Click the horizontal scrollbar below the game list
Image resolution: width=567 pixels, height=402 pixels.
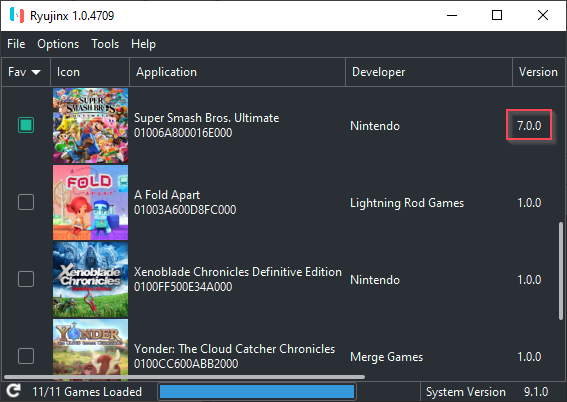click(184, 377)
